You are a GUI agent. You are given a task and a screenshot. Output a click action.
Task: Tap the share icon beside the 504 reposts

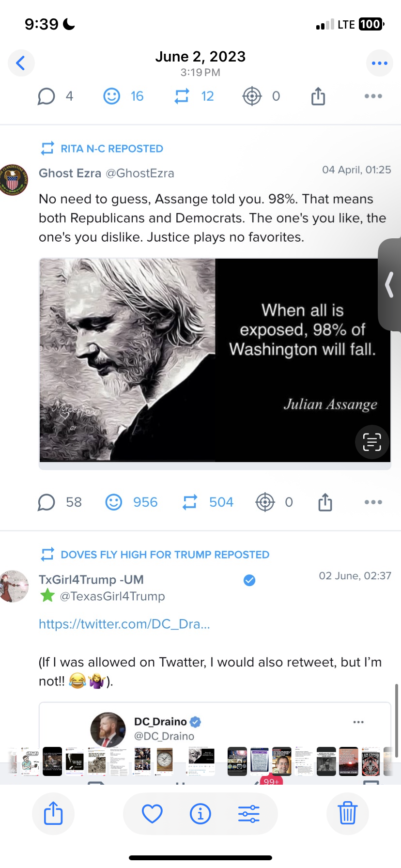[x=325, y=502]
